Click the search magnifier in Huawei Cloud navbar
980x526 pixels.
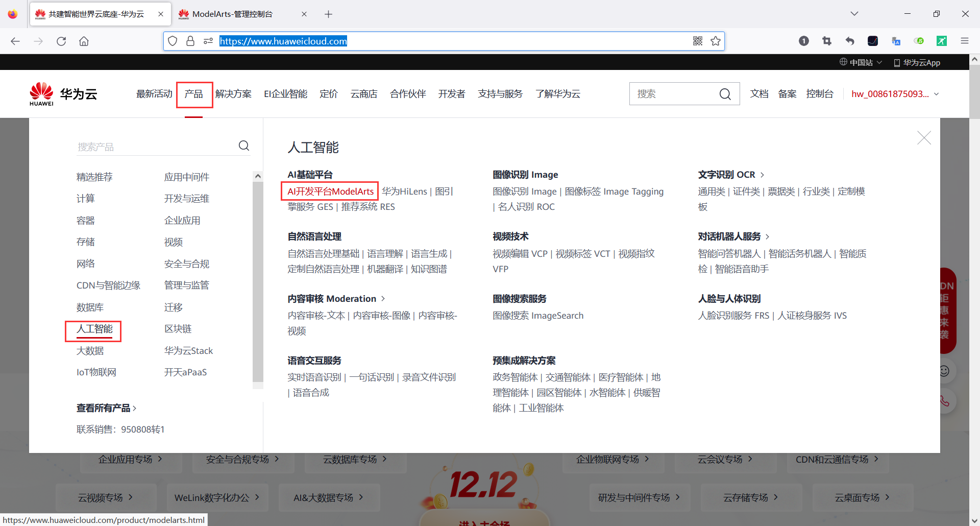[725, 93]
